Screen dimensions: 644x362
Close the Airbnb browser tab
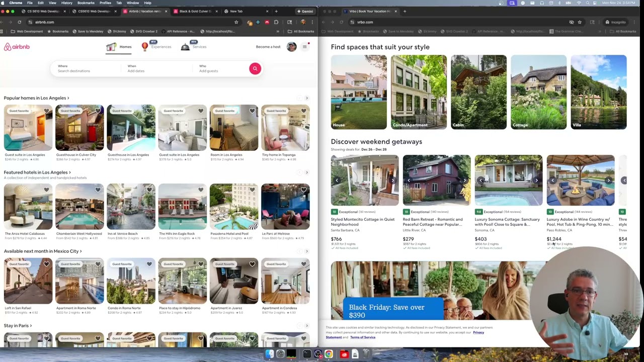click(x=166, y=11)
